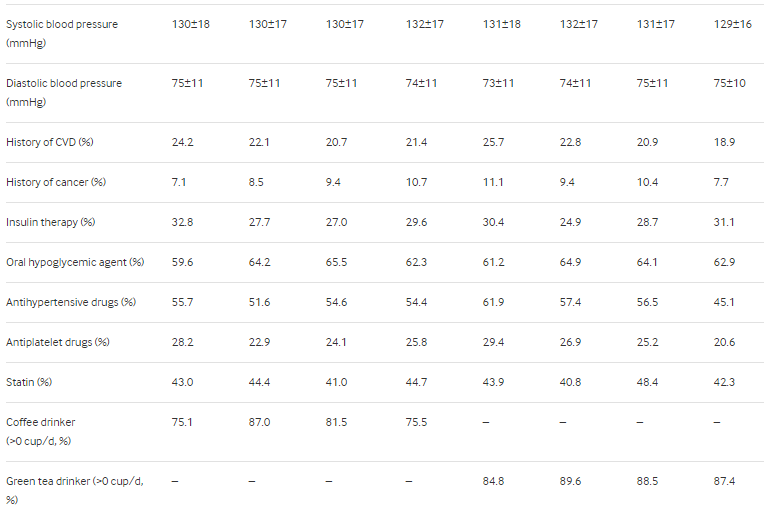
Task: Select the 48.4 statin value
Action: [648, 382]
